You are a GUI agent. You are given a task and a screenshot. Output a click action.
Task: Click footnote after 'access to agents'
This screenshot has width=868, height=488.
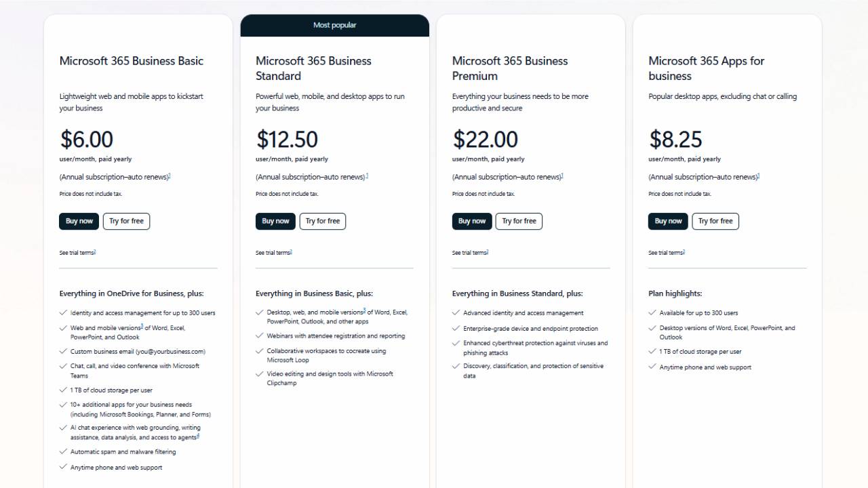tap(198, 436)
